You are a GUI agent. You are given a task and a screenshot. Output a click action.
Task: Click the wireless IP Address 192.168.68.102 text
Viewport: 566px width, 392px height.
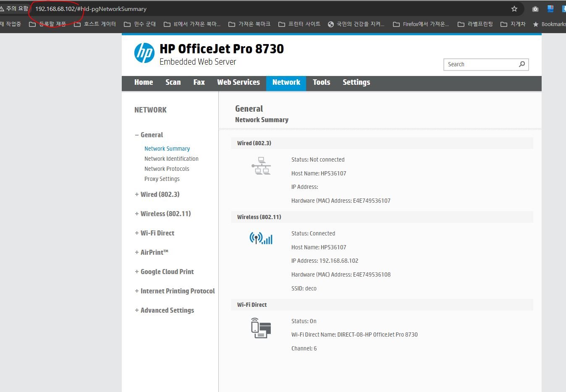click(325, 261)
